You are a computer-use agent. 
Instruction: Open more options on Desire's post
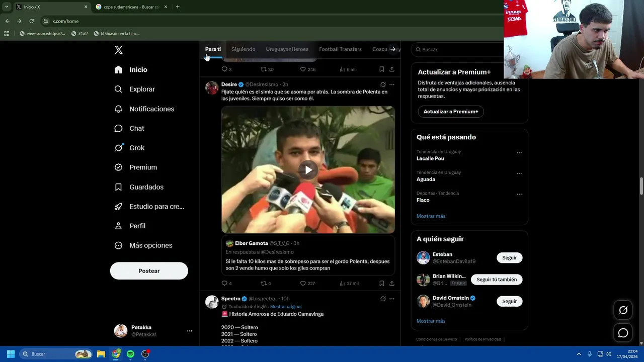pyautogui.click(x=392, y=84)
